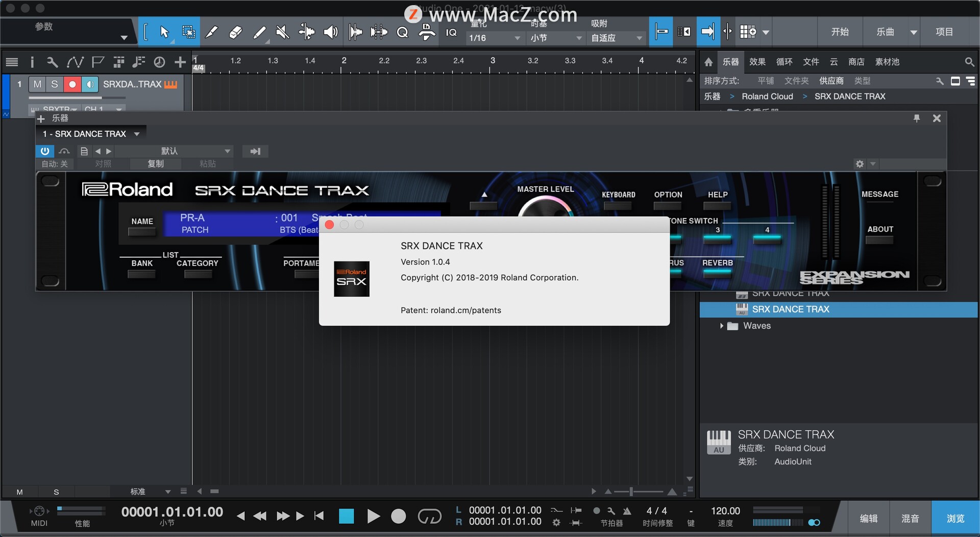
Task: Click the IQ quantize button
Action: click(451, 33)
